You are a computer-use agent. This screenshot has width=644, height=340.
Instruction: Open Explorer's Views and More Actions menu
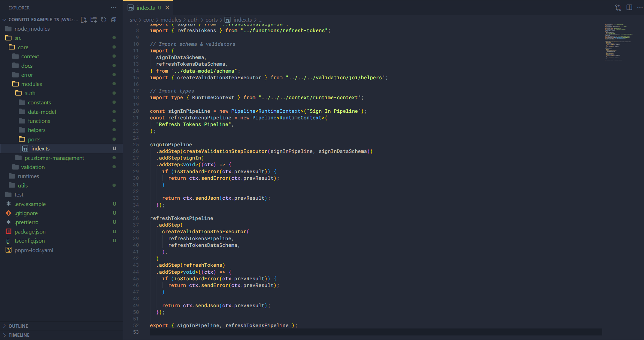114,8
